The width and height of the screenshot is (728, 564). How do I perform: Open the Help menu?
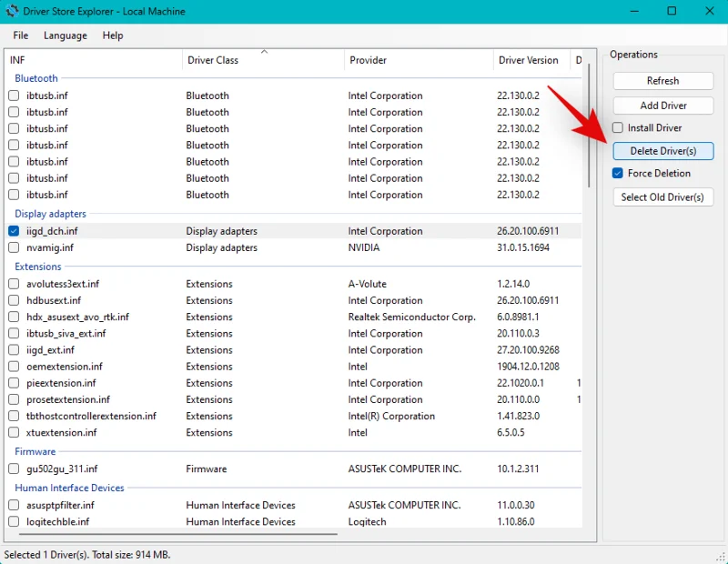pos(112,35)
